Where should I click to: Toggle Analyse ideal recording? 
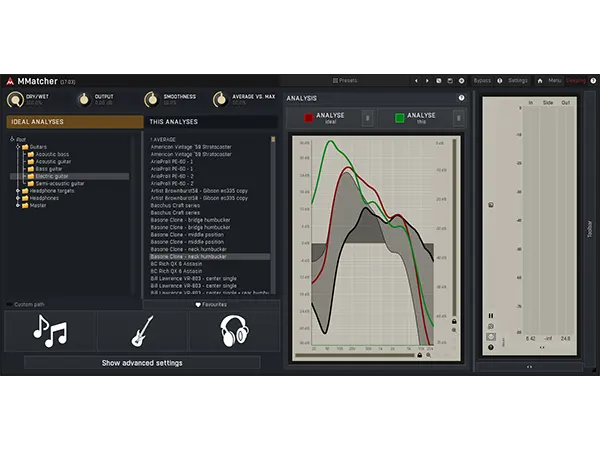pyautogui.click(x=324, y=118)
